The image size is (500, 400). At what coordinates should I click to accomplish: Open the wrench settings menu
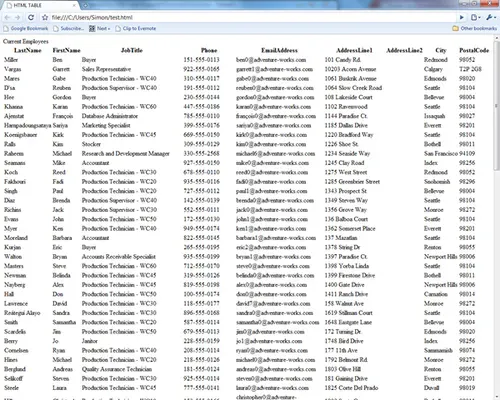click(x=491, y=17)
